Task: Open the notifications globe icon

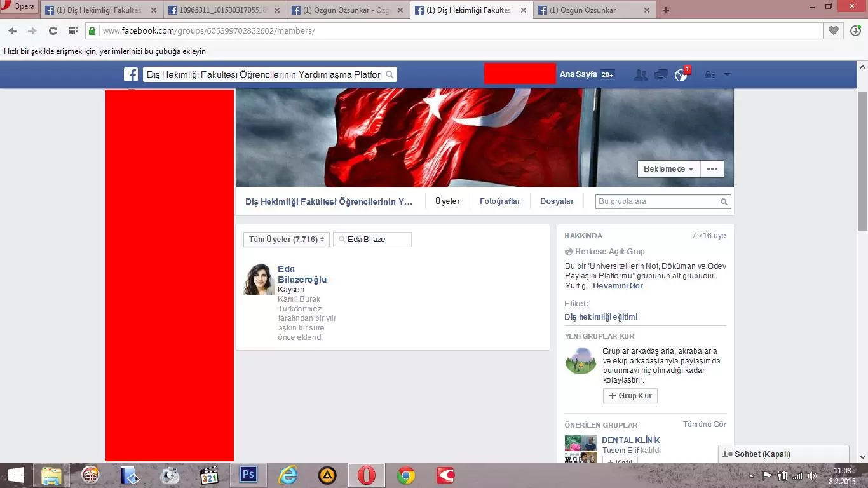Action: [681, 75]
